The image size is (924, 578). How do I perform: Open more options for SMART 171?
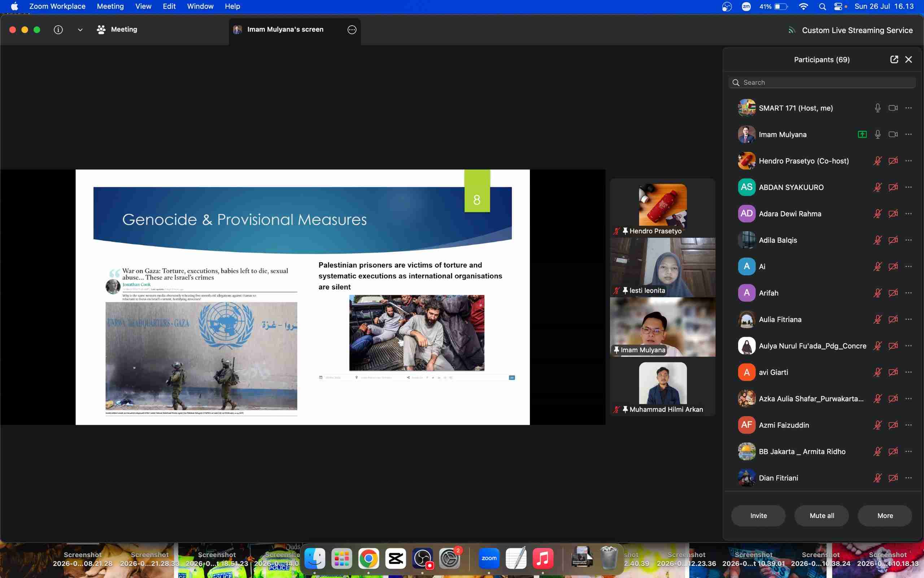click(x=908, y=108)
